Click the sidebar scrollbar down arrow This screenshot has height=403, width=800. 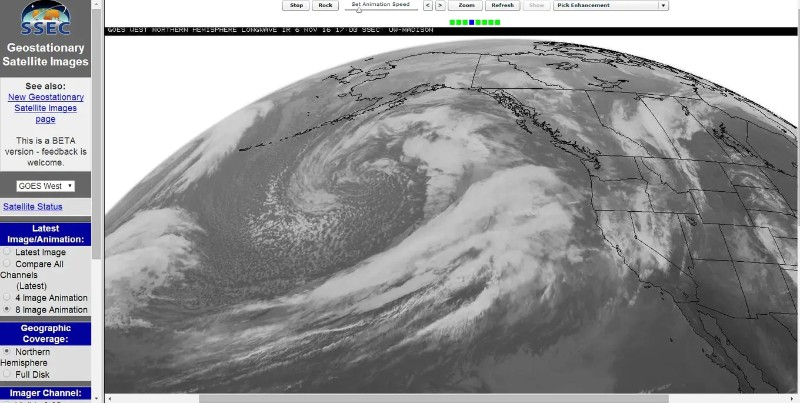(x=96, y=398)
